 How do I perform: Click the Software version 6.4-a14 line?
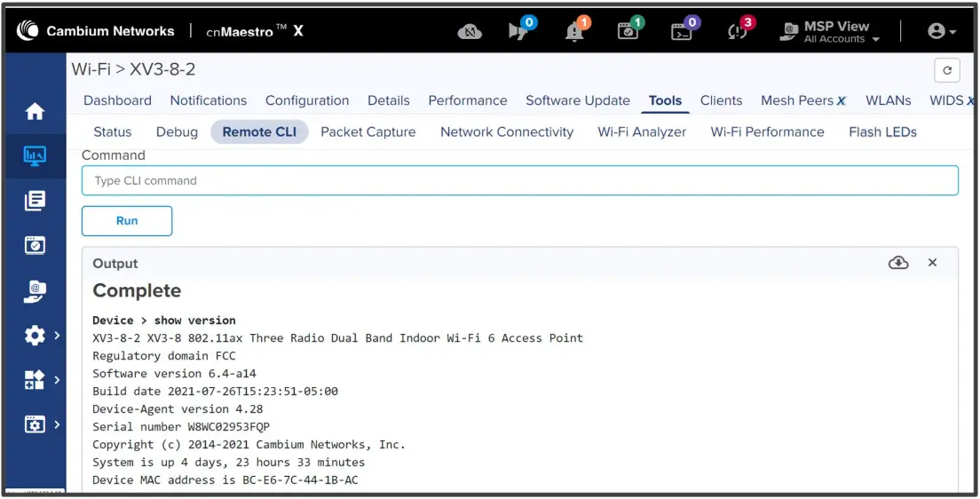click(174, 373)
